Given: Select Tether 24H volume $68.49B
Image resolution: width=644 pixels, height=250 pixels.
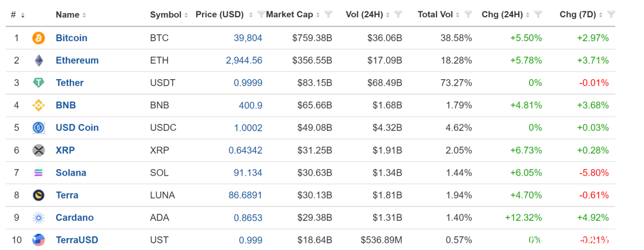Looking at the screenshot, I should pyautogui.click(x=385, y=83).
